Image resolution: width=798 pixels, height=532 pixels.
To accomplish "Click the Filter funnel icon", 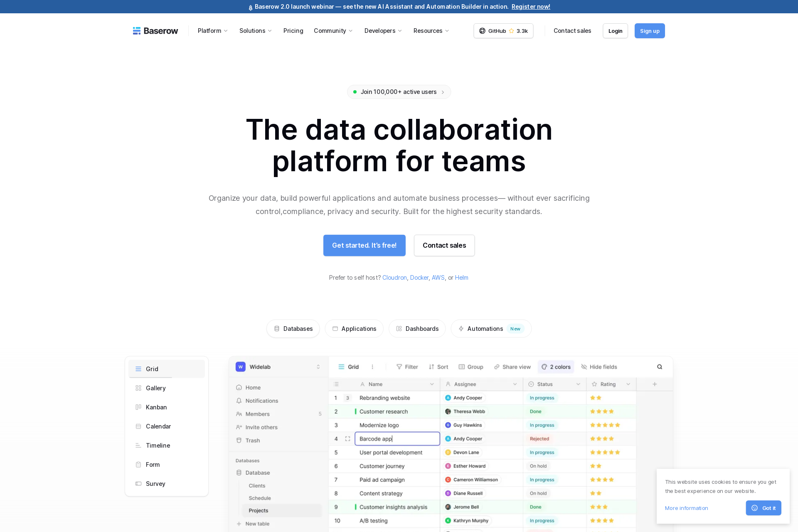I will (399, 367).
